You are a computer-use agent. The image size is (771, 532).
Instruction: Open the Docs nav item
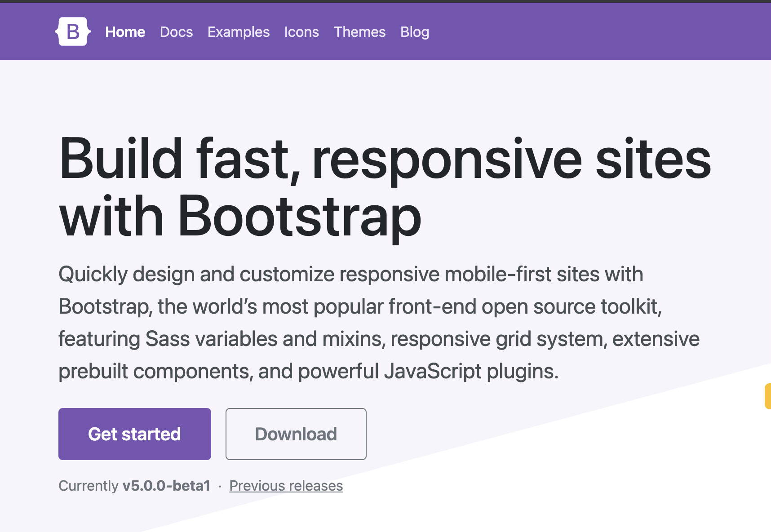pos(177,32)
